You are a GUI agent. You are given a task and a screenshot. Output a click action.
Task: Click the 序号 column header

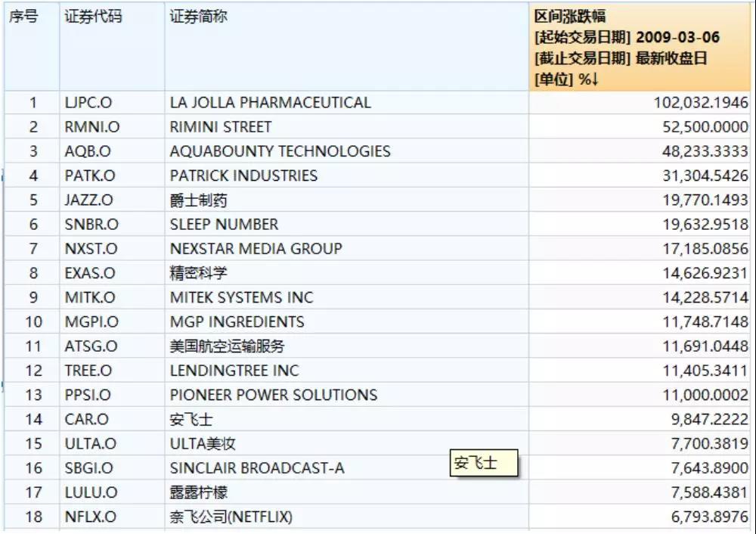pos(32,47)
